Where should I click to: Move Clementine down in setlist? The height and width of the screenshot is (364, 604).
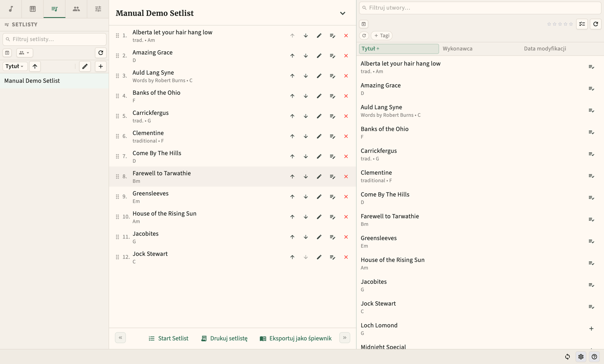pyautogui.click(x=306, y=136)
